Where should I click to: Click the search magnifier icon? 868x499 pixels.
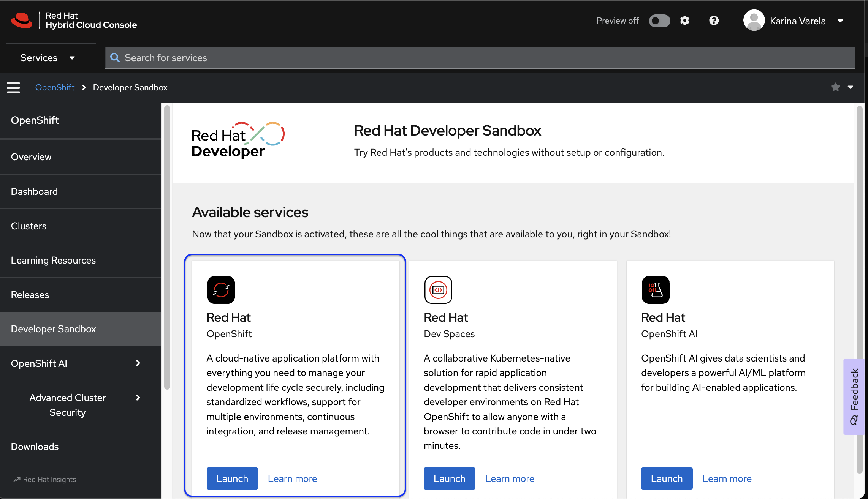coord(115,58)
